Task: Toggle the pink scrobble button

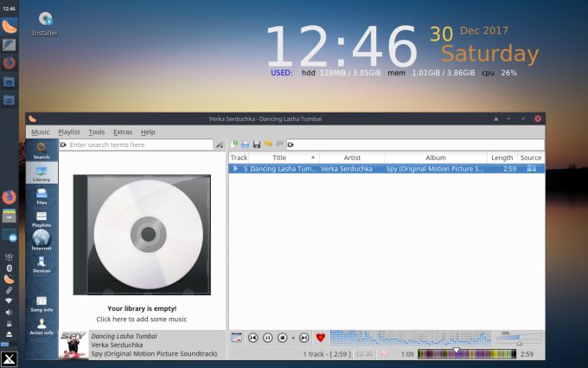Action: coord(384,354)
